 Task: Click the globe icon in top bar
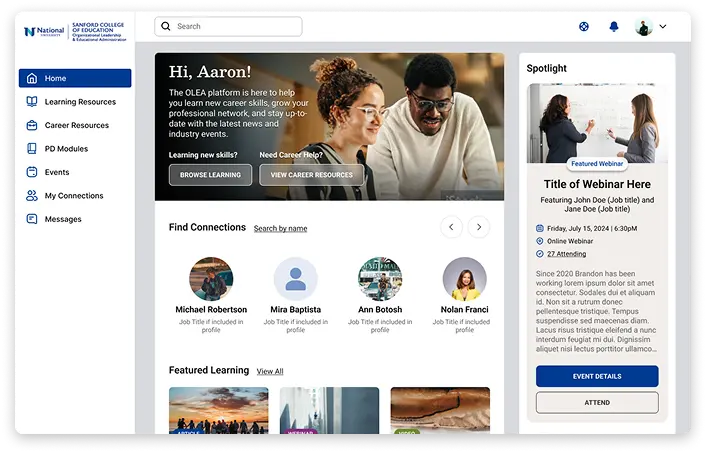[584, 27]
